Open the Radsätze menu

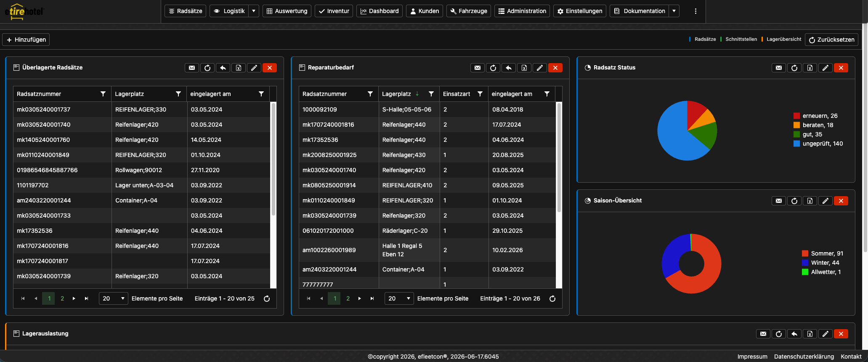coord(185,11)
